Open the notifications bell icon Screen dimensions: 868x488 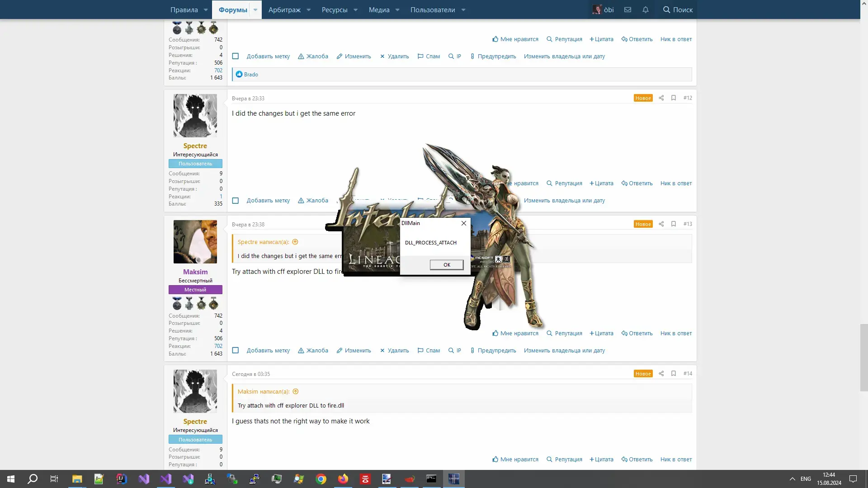tap(646, 9)
